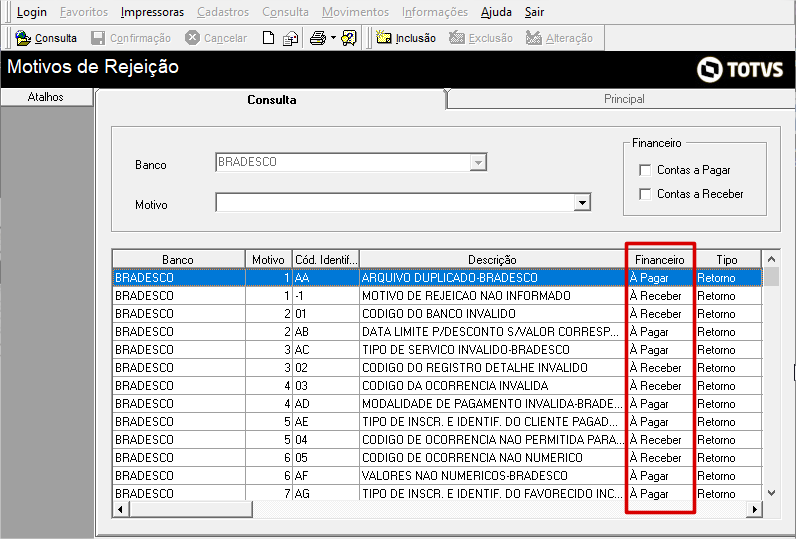Click code cell AB
This screenshot has width=796, height=539.
coord(326,331)
